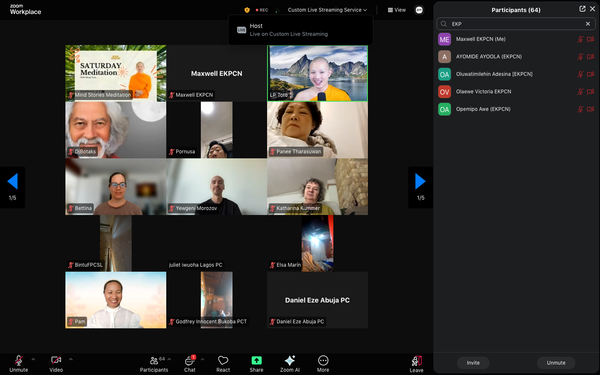Open the React emoji menu
Screen dimensions: 600x375
223,364
